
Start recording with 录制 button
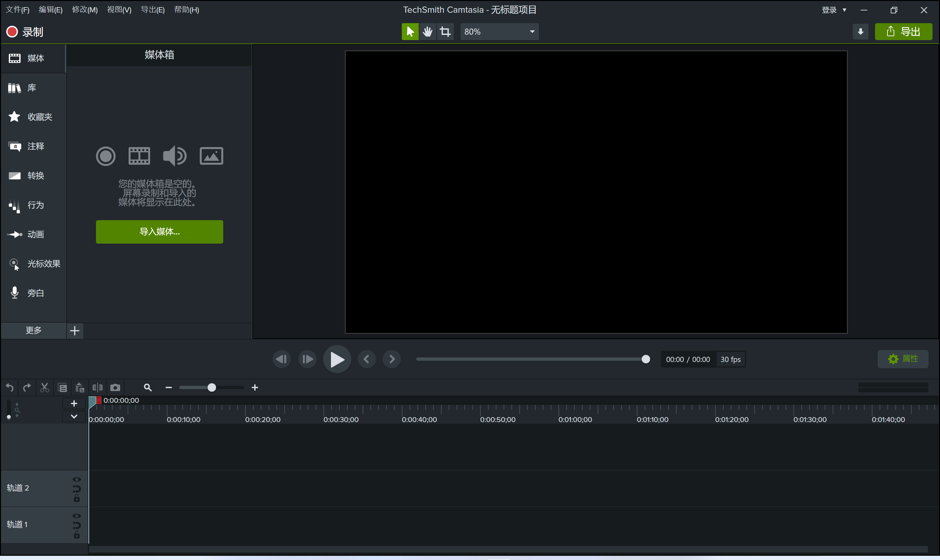pos(25,32)
